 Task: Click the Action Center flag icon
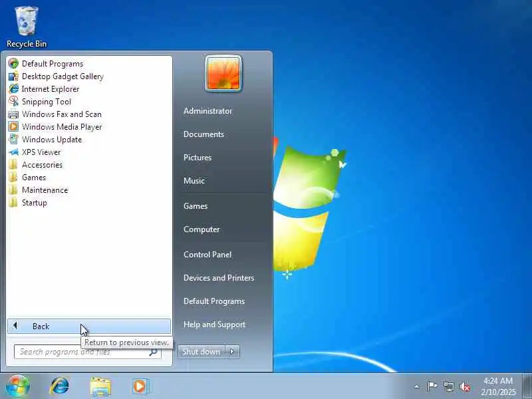click(x=432, y=386)
